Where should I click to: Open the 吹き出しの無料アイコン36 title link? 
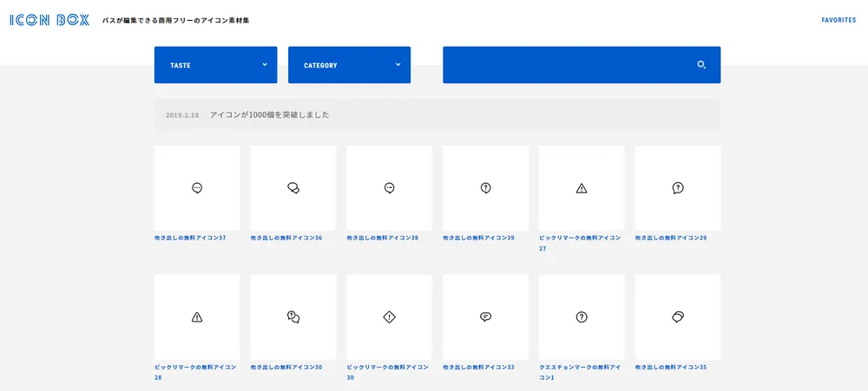pos(286,238)
